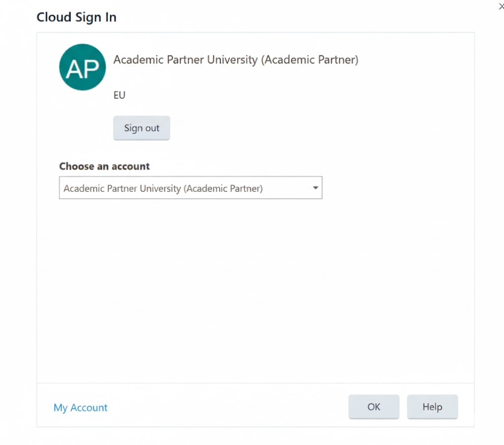504x445 pixels.
Task: Click the Choose an account label
Action: pyautogui.click(x=104, y=166)
